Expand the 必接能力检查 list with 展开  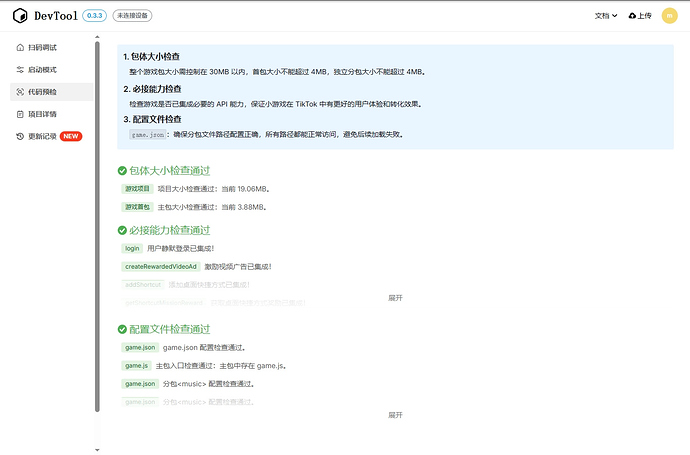395,298
